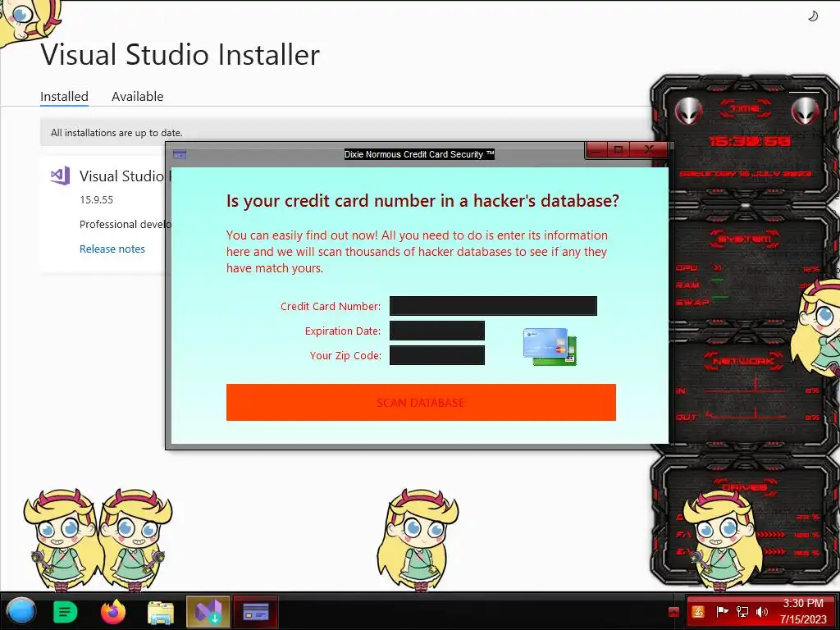The width and height of the screenshot is (840, 630).
Task: Click the Visual Studio Installer title heading
Action: coord(180,55)
